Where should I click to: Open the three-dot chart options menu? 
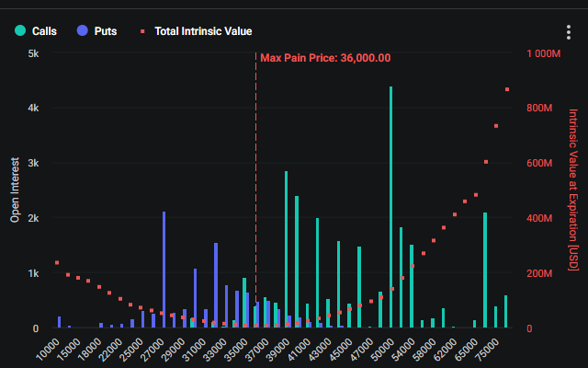click(x=568, y=32)
